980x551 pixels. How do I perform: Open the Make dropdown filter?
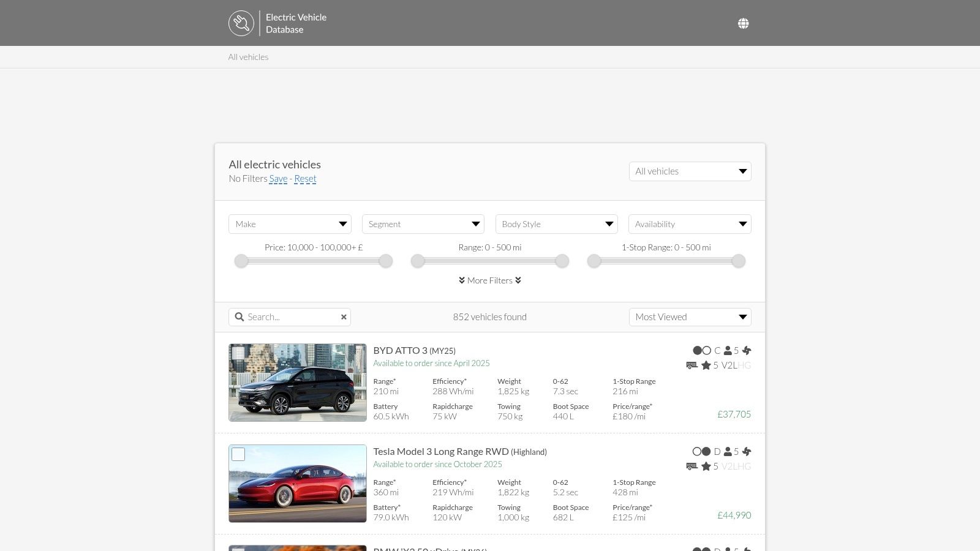click(x=290, y=224)
